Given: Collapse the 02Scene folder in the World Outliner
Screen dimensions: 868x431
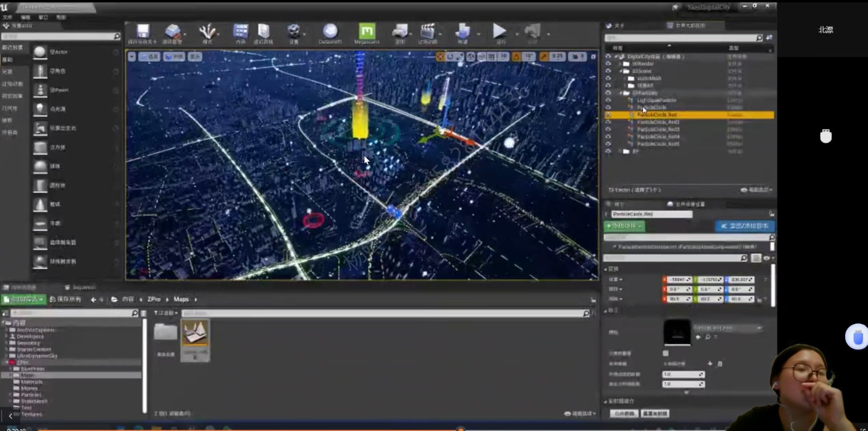Looking at the screenshot, I should pyautogui.click(x=621, y=71).
